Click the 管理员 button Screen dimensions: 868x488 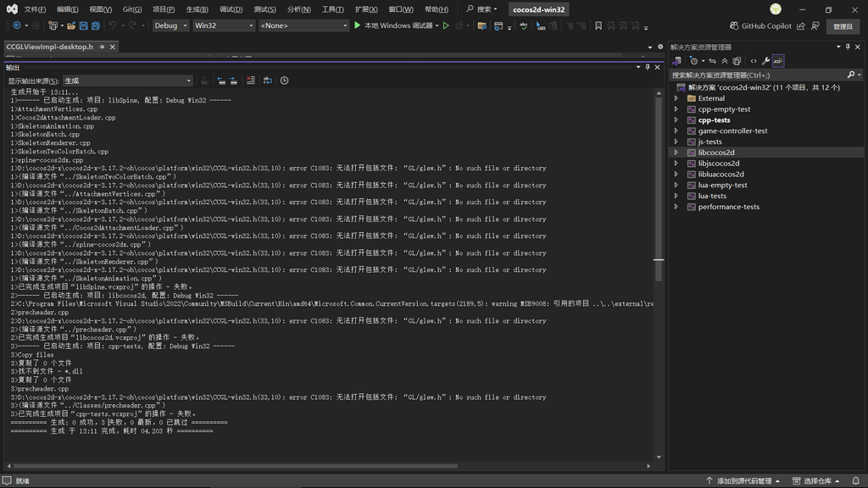tap(843, 26)
